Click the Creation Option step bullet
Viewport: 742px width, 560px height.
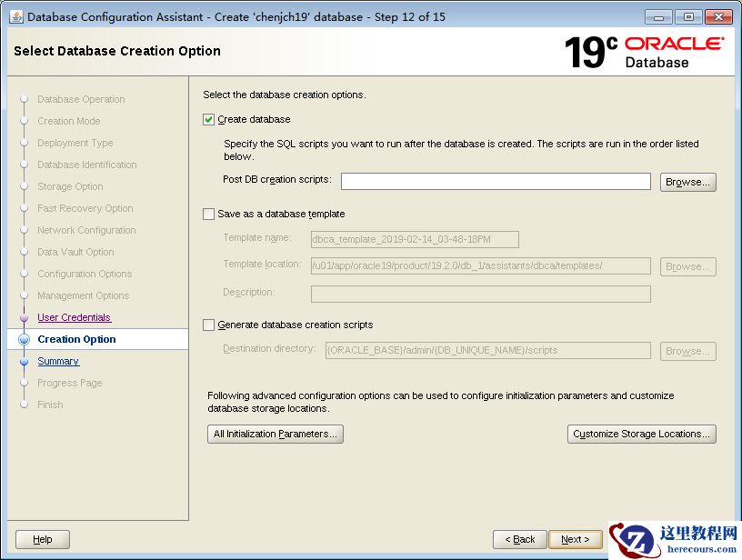point(25,339)
